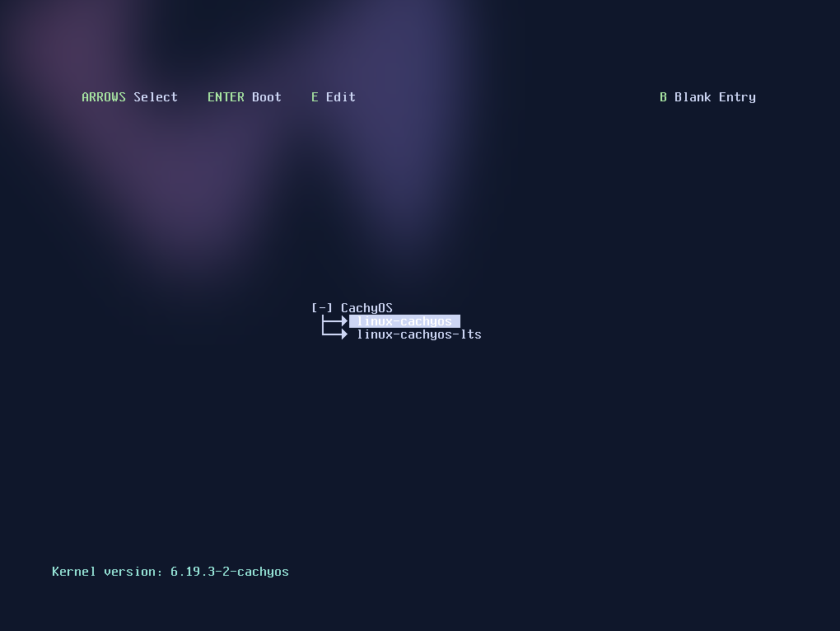Click the vertical tree connector line under CachyOS
840x631 pixels.
[324, 327]
